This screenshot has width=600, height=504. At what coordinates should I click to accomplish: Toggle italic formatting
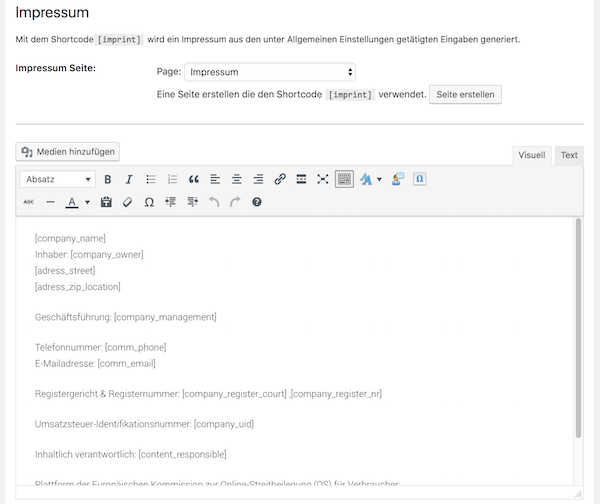click(x=129, y=179)
